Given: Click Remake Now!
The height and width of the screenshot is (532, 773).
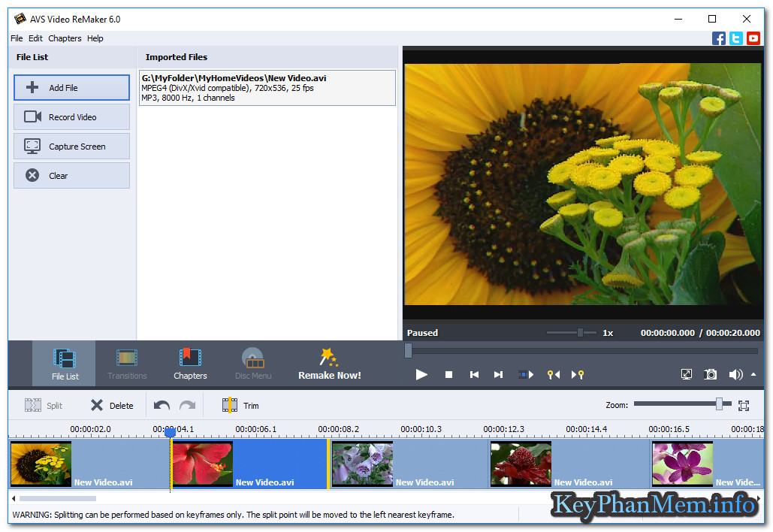Looking at the screenshot, I should click(x=329, y=364).
